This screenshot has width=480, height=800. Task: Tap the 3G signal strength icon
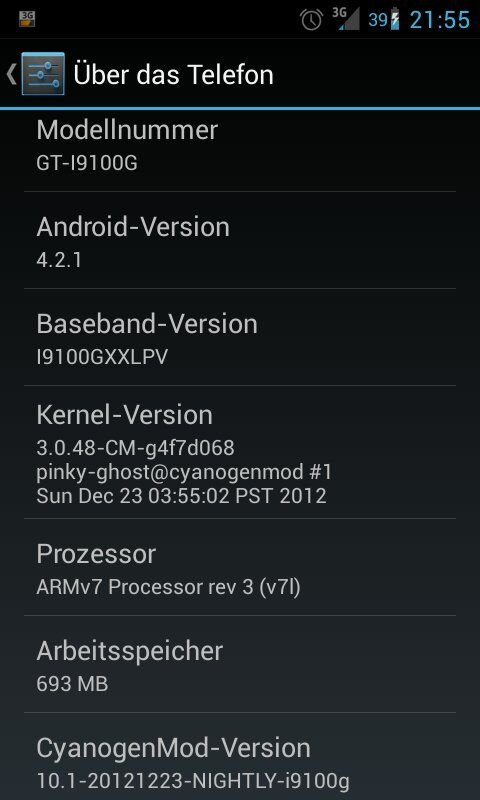pos(346,18)
